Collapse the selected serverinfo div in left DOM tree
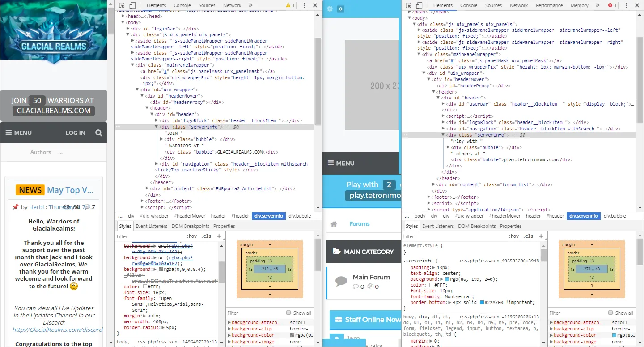Viewport: 644px width, 347px height. coord(157,127)
